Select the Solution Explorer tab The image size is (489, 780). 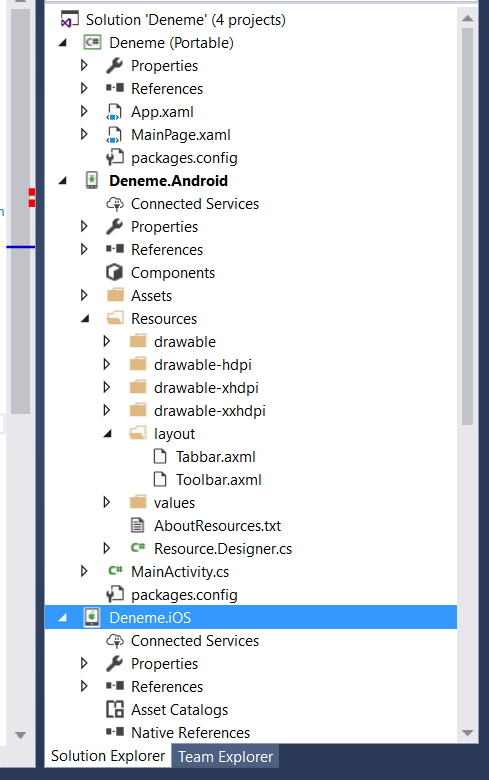108,756
